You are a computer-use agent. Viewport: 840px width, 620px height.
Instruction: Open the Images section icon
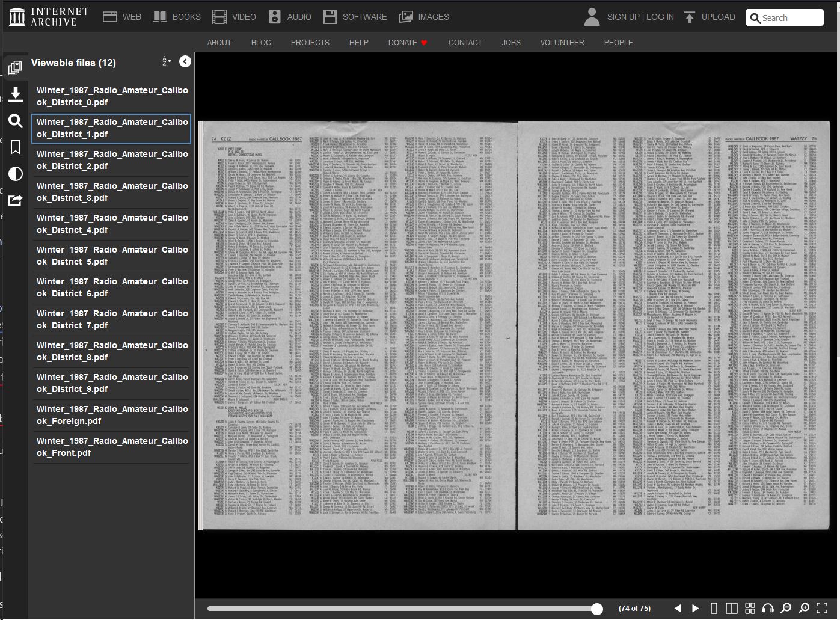[x=406, y=17]
